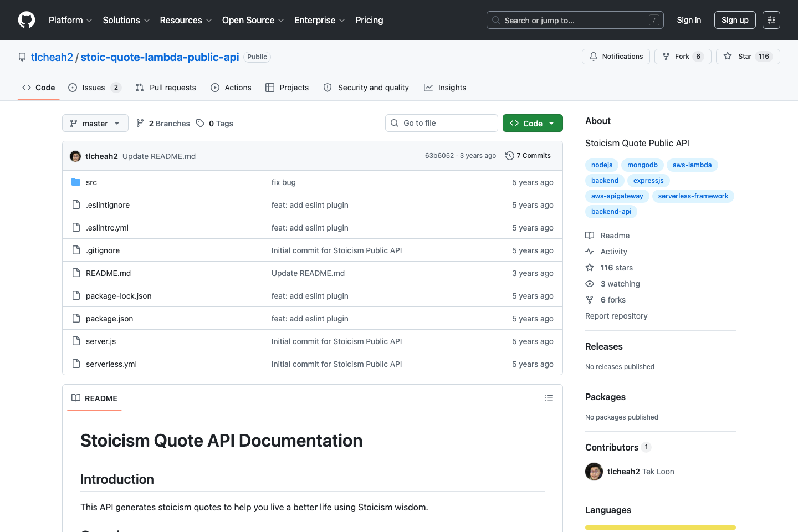Open the notifications bell icon
Screen dimensions: 798x532
tap(593, 56)
